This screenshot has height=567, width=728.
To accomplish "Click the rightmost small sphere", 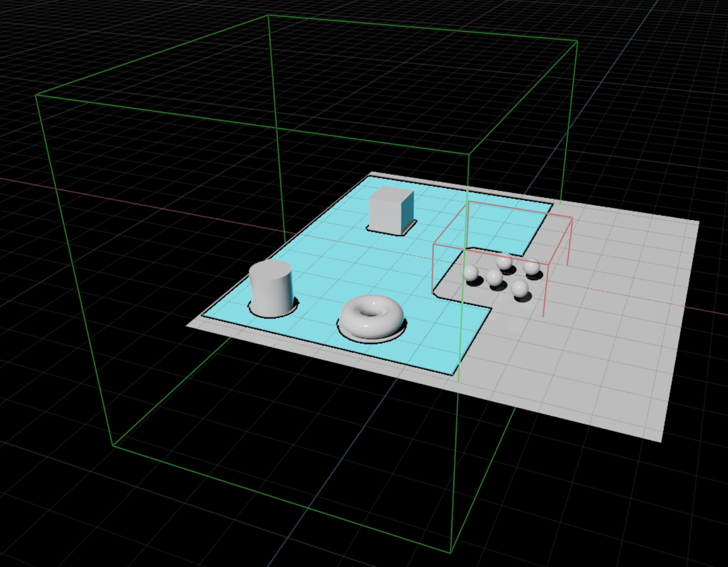I will click(x=532, y=267).
